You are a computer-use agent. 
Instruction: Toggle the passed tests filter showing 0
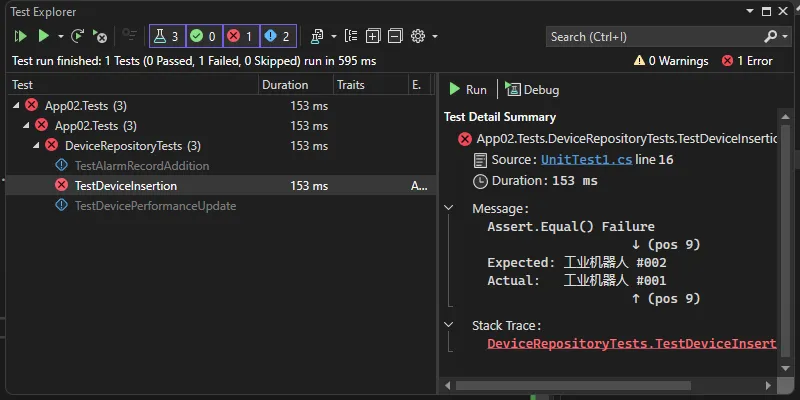(x=203, y=36)
